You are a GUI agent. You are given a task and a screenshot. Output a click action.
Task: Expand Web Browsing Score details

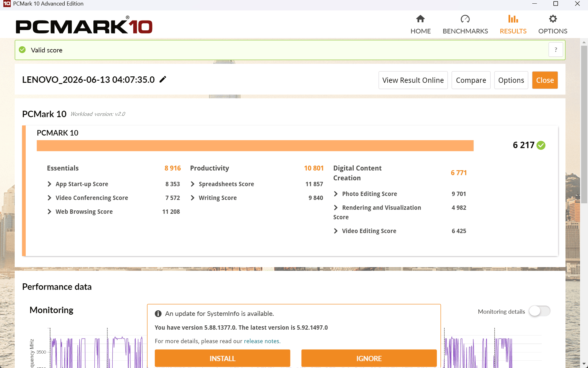(x=49, y=212)
